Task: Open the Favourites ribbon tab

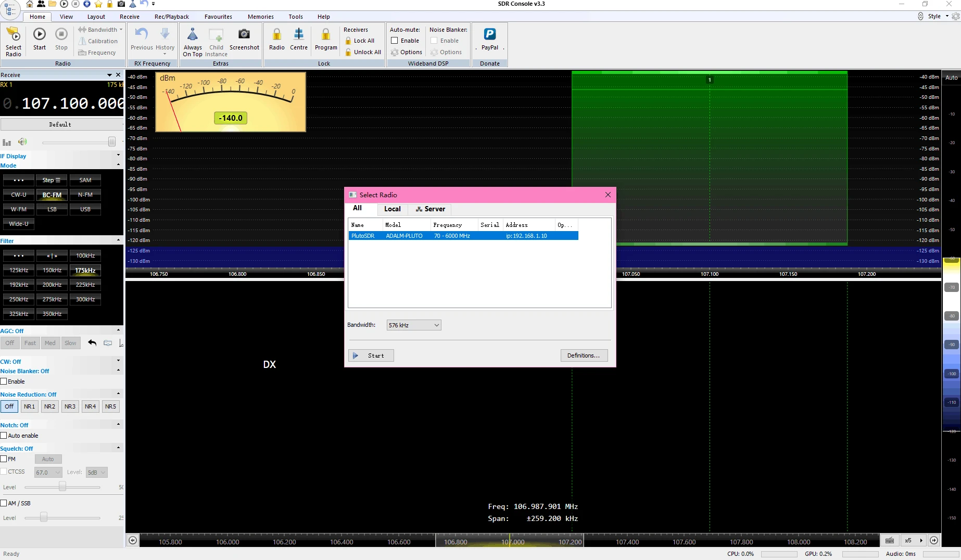Action: click(x=218, y=17)
